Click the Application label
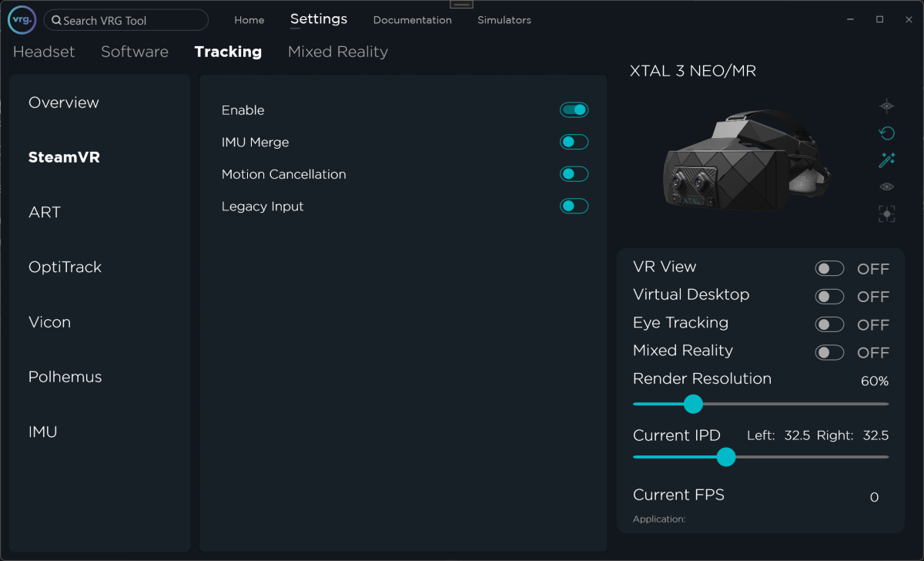924x561 pixels. (659, 519)
